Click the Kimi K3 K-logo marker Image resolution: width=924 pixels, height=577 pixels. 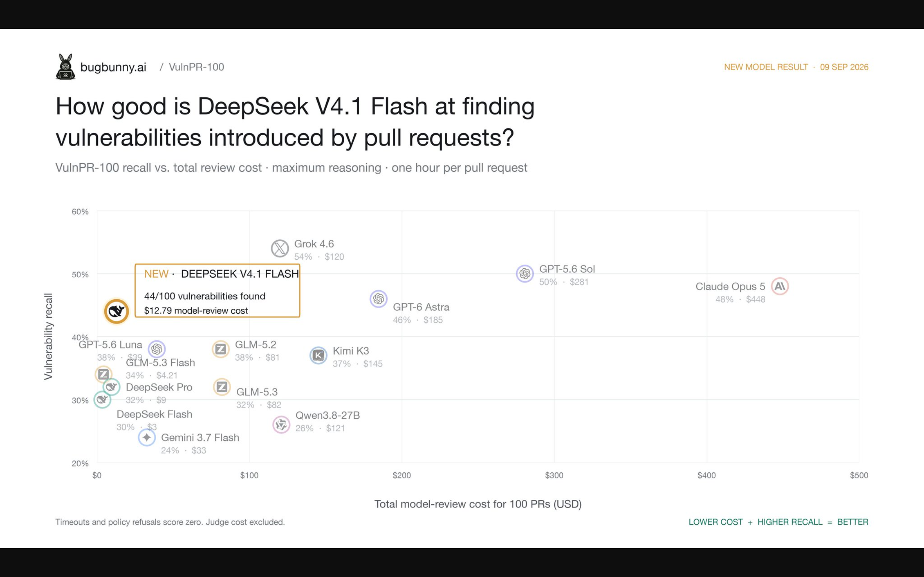(318, 356)
